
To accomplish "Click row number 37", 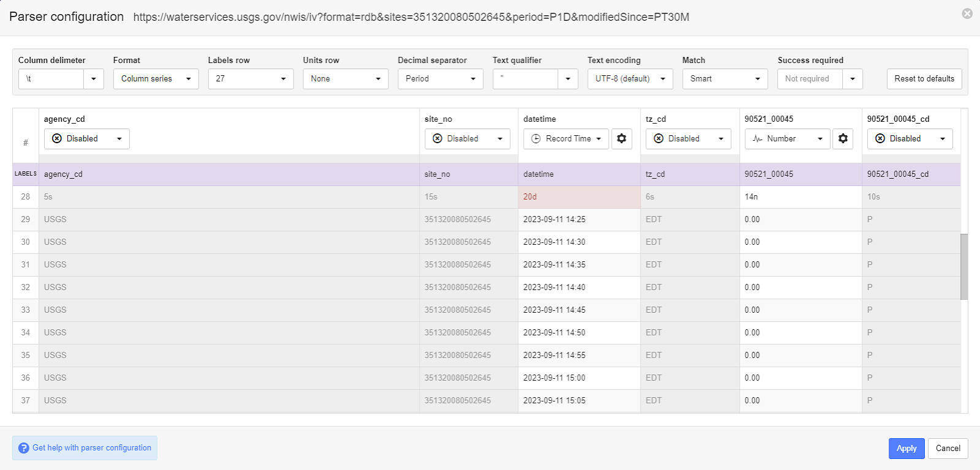I will [26, 401].
